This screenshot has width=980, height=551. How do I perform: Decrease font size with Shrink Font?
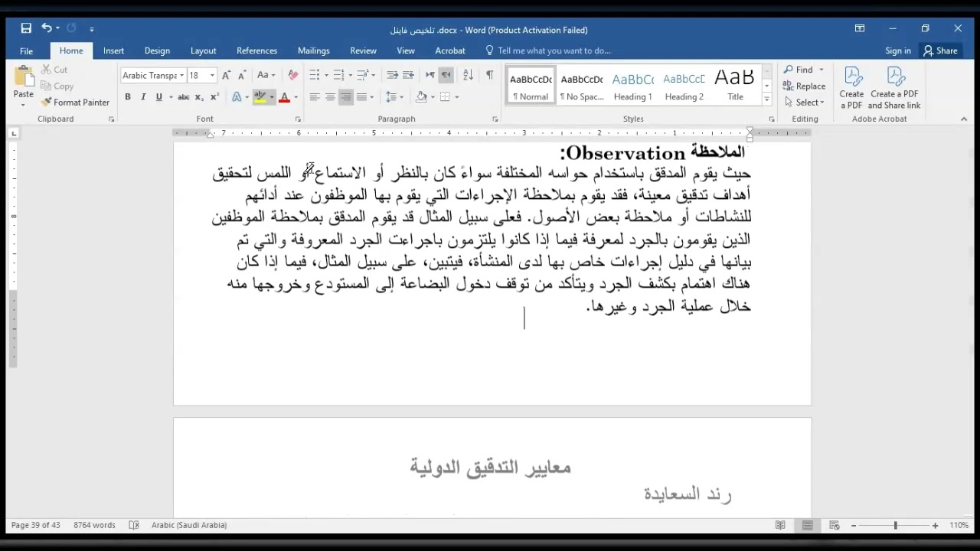pyautogui.click(x=242, y=76)
